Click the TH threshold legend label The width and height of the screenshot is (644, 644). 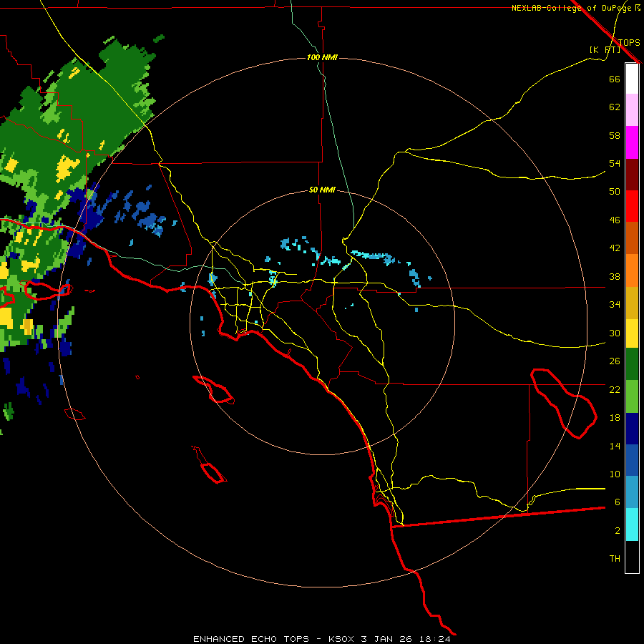click(615, 559)
